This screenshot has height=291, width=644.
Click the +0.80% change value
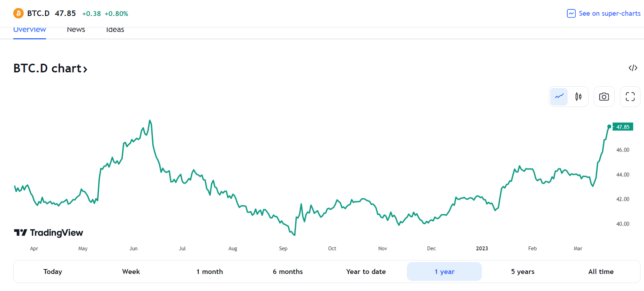click(116, 14)
